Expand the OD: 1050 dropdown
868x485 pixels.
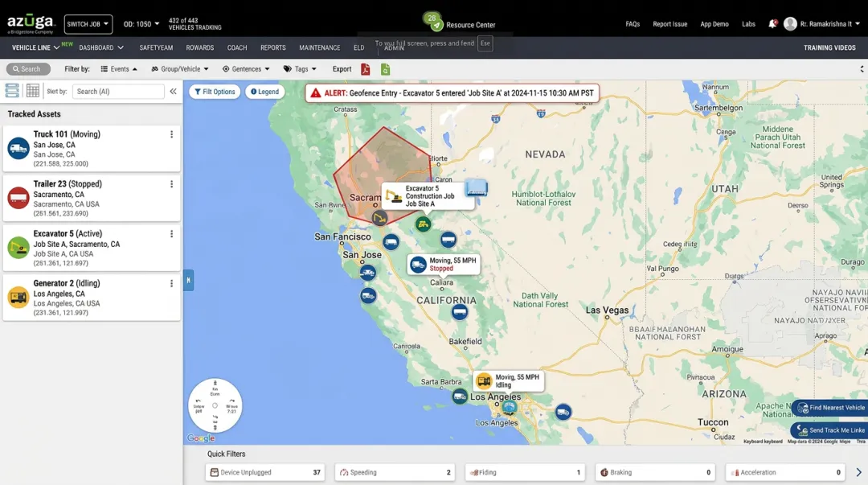(141, 24)
